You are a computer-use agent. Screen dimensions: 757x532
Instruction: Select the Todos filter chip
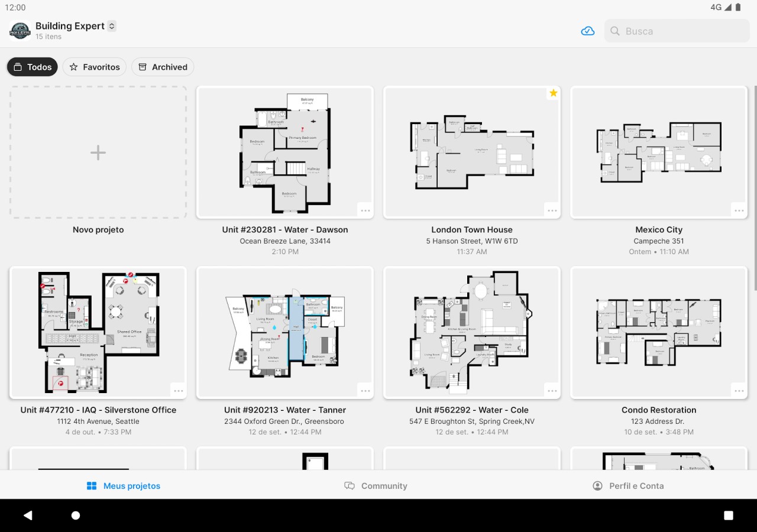click(33, 67)
